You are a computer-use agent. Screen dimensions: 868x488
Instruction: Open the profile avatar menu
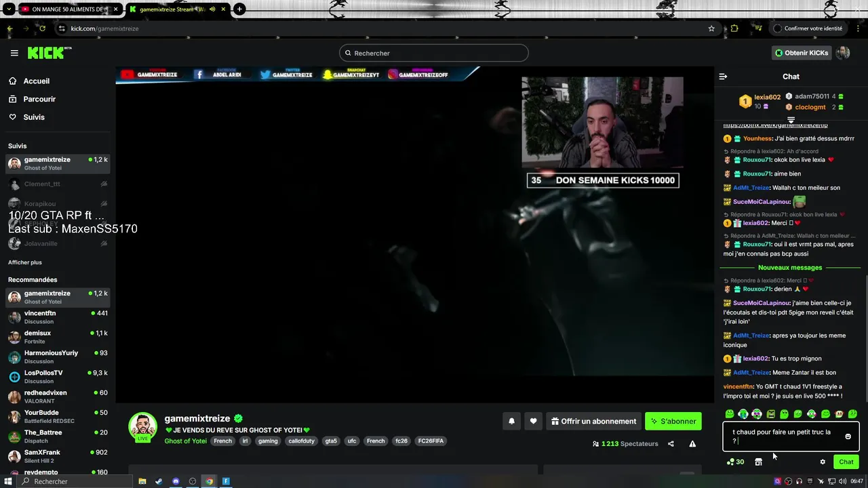(843, 53)
